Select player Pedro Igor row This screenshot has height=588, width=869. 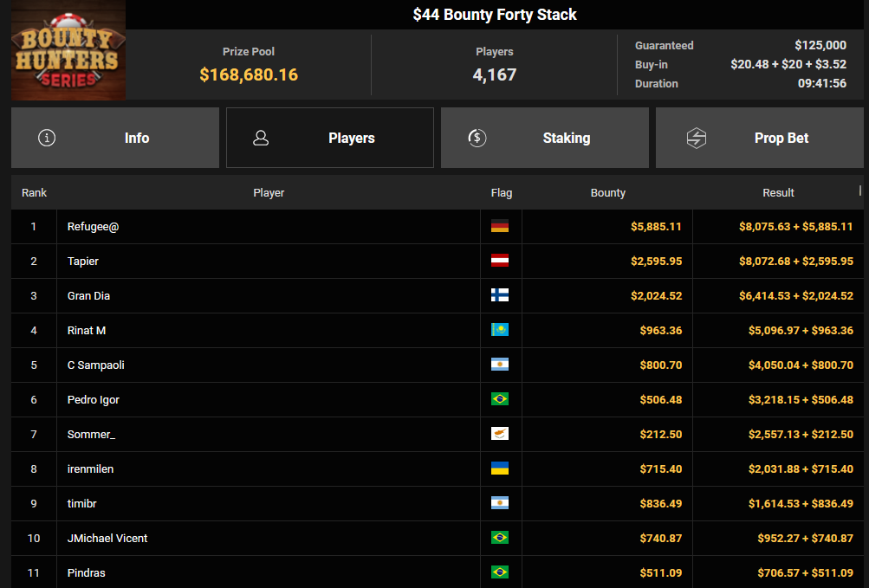94,400
